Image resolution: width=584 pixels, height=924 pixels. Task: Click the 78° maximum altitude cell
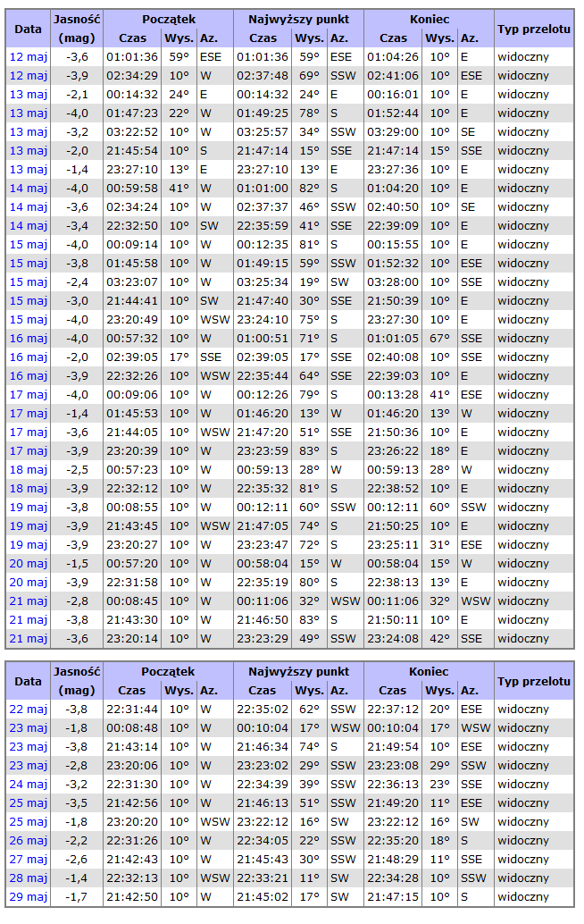pos(310,113)
